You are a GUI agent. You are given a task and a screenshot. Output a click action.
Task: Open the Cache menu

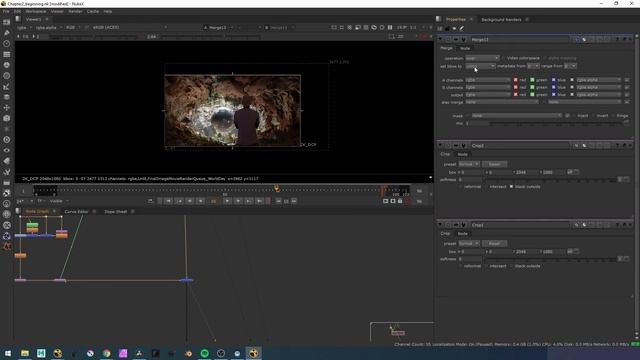pyautogui.click(x=93, y=11)
